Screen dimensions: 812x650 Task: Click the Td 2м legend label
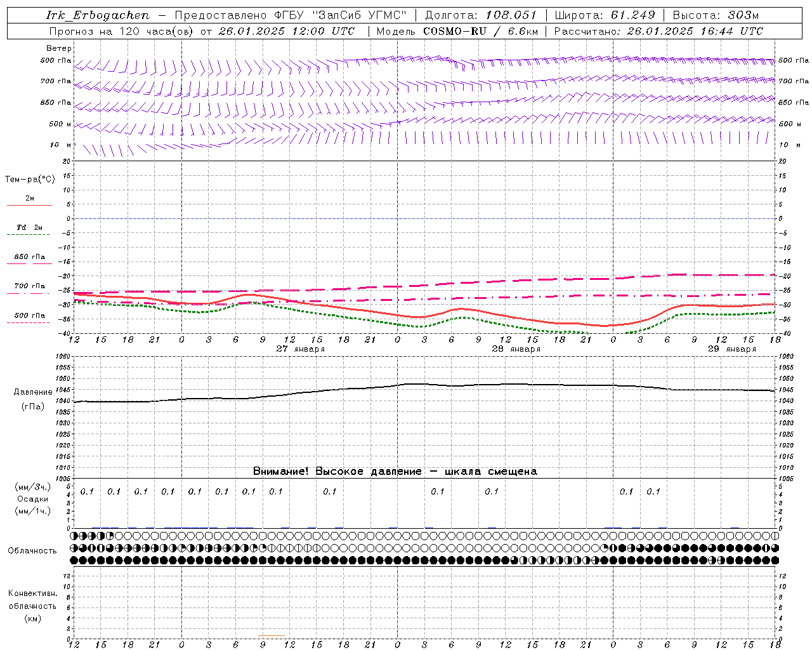pyautogui.click(x=30, y=227)
